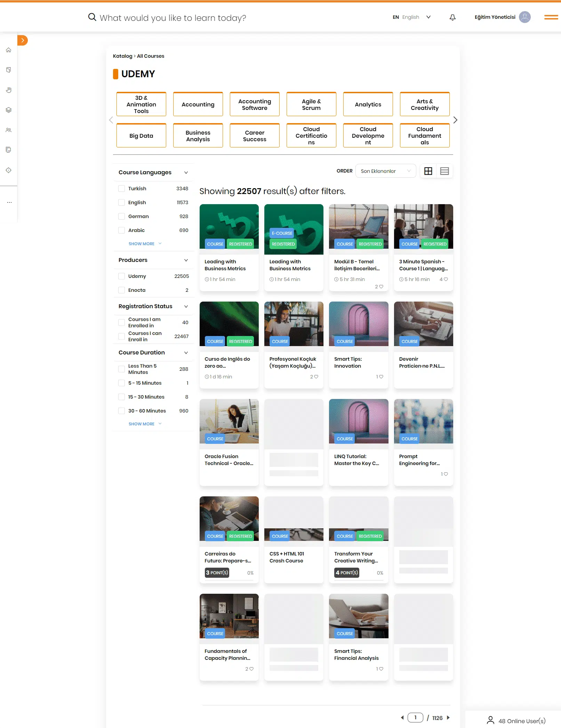Check the Enocta producer filter
Viewport: 561px width, 728px height.
[122, 290]
